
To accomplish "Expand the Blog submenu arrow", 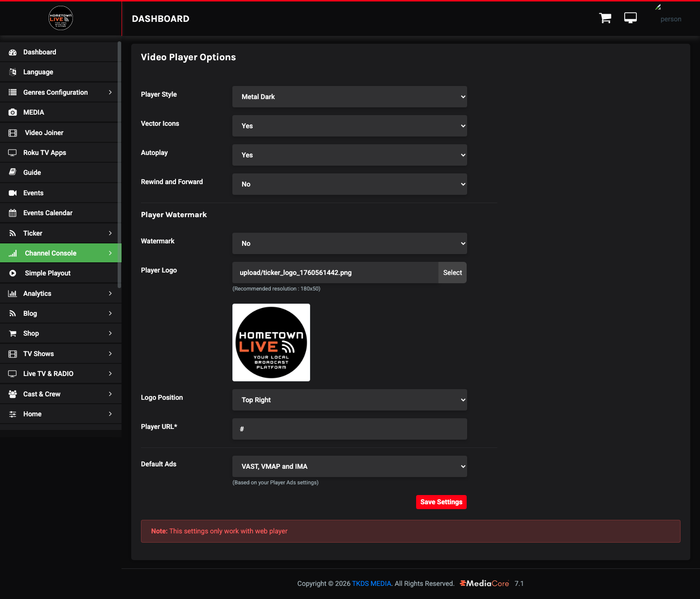I will [x=110, y=313].
